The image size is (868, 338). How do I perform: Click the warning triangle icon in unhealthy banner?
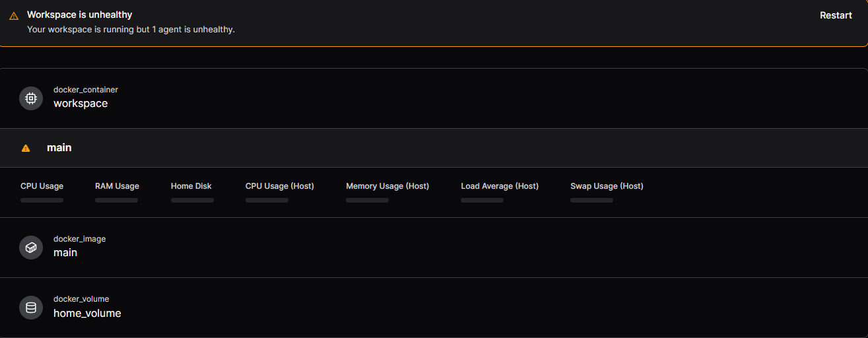point(14,16)
